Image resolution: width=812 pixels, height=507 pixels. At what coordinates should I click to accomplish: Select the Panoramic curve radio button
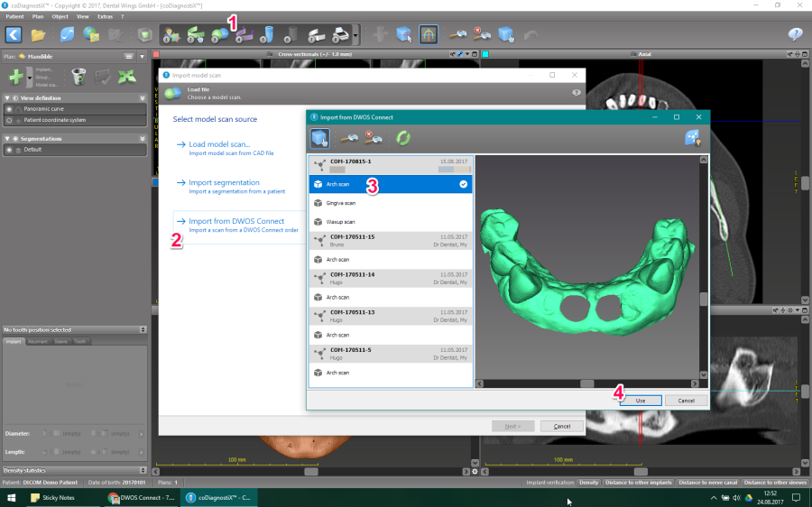pyautogui.click(x=9, y=108)
